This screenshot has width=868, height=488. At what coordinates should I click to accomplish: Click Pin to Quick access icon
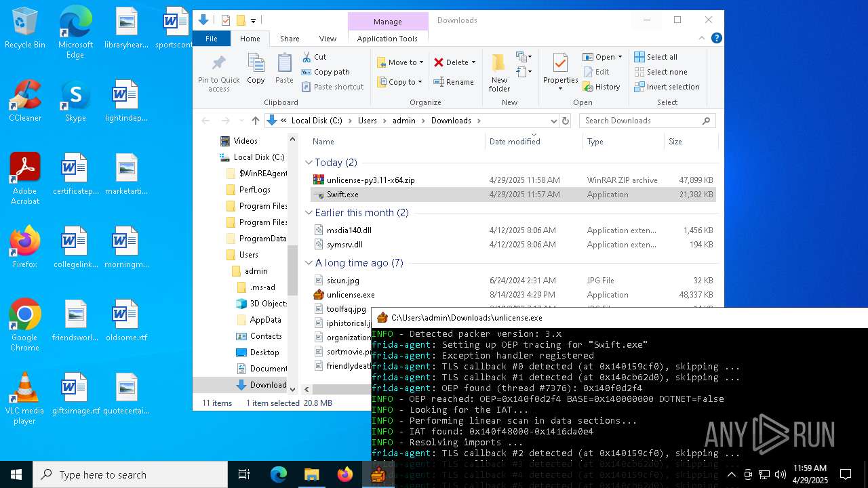[218, 73]
